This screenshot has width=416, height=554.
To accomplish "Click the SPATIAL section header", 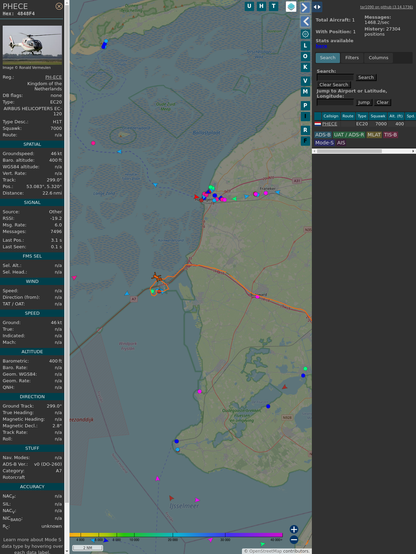I will (32, 145).
